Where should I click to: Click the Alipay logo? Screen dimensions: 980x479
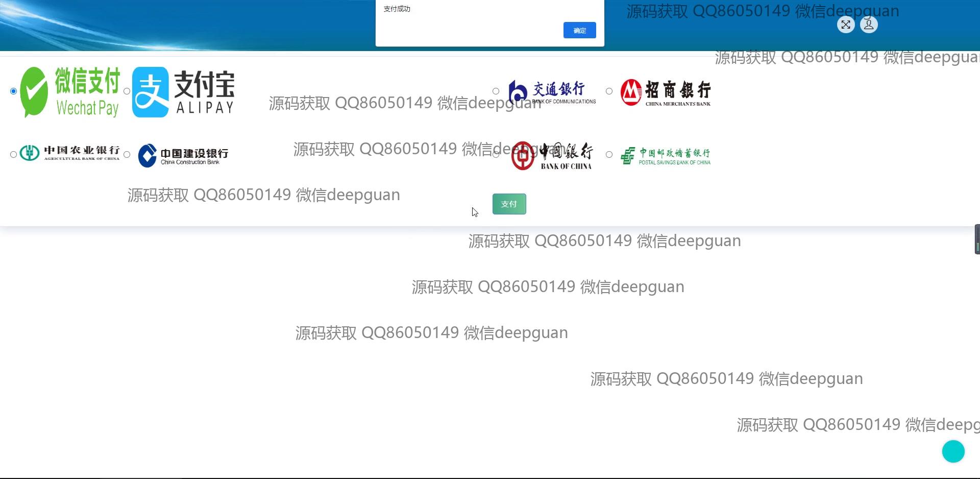183,92
